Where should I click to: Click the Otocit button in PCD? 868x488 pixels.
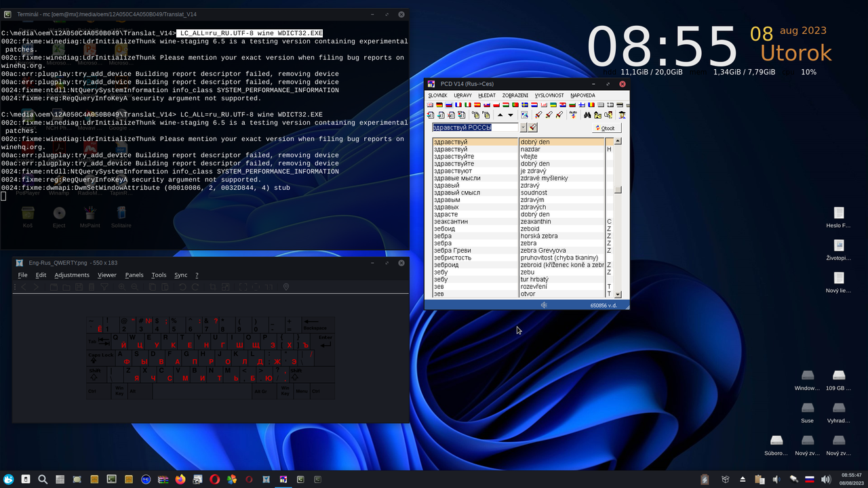608,128
